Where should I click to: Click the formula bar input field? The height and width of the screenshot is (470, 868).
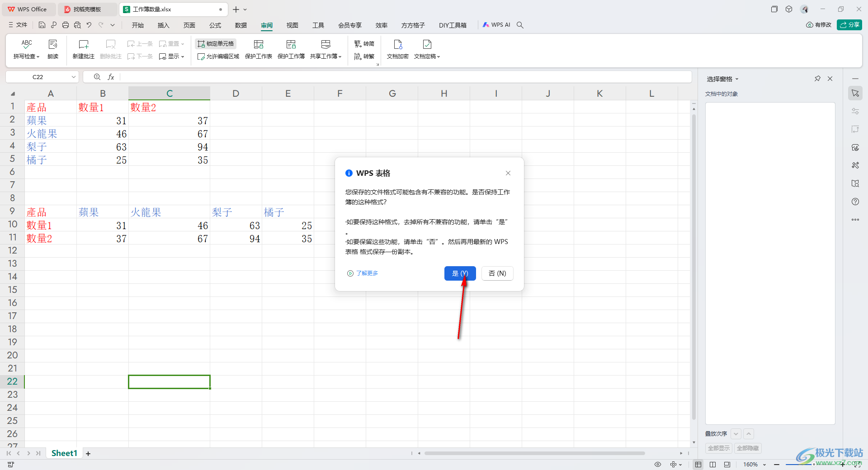405,77
